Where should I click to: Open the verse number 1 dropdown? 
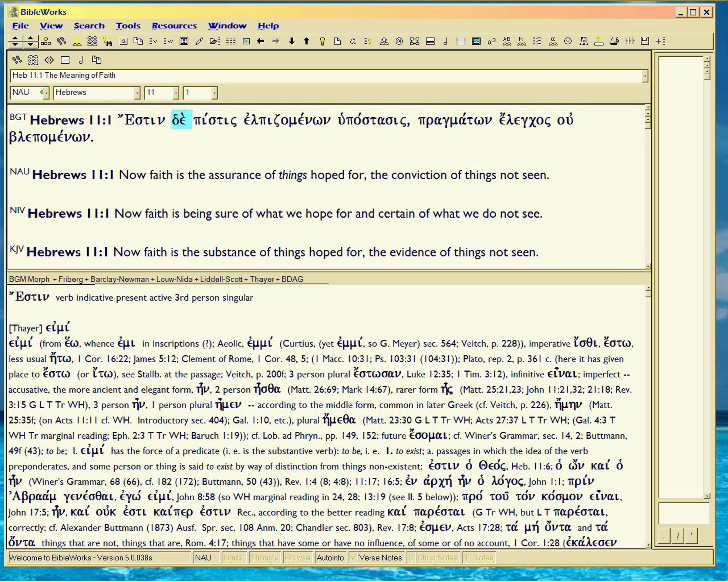[214, 93]
